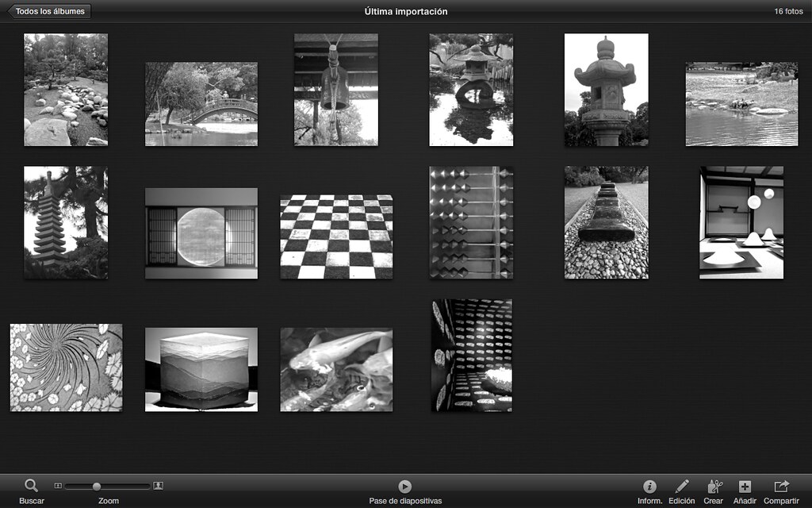
Task: Click the Última importación title
Action: (406, 11)
